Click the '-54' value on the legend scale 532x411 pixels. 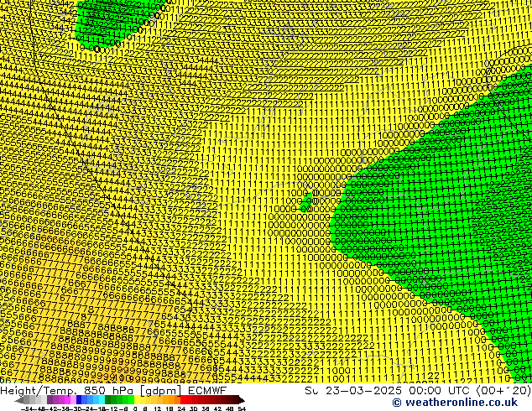pyautogui.click(x=27, y=408)
